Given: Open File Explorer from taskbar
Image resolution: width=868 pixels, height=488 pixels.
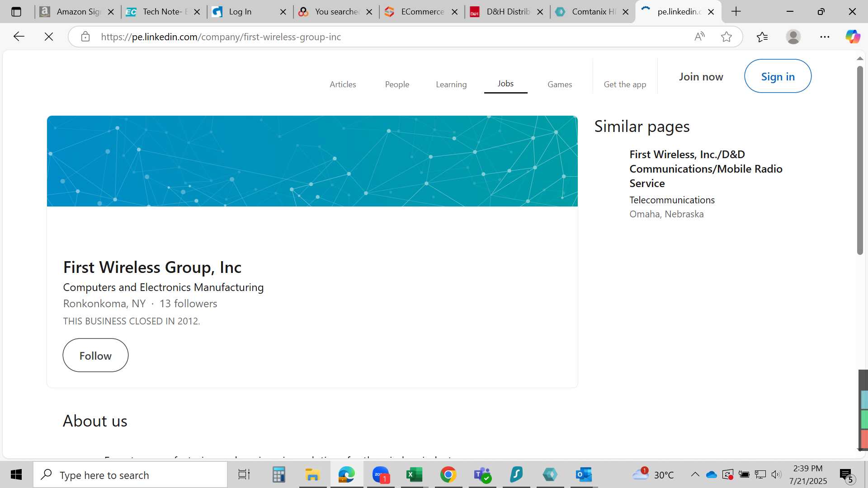Looking at the screenshot, I should (x=312, y=474).
